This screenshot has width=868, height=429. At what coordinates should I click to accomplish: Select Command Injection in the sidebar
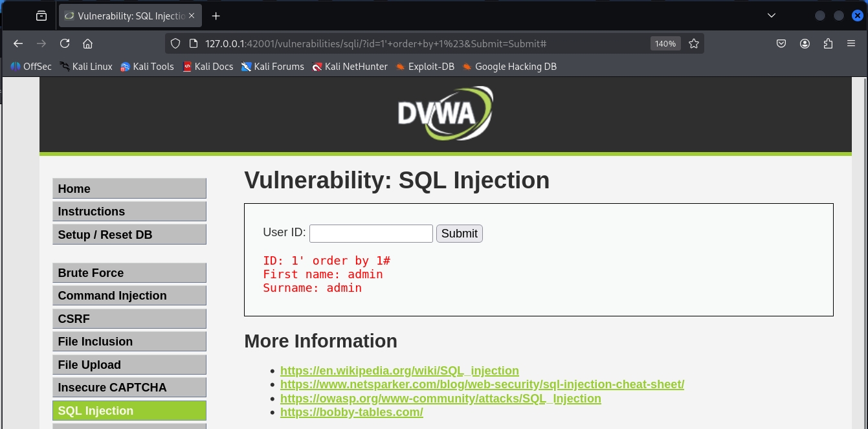[129, 295]
